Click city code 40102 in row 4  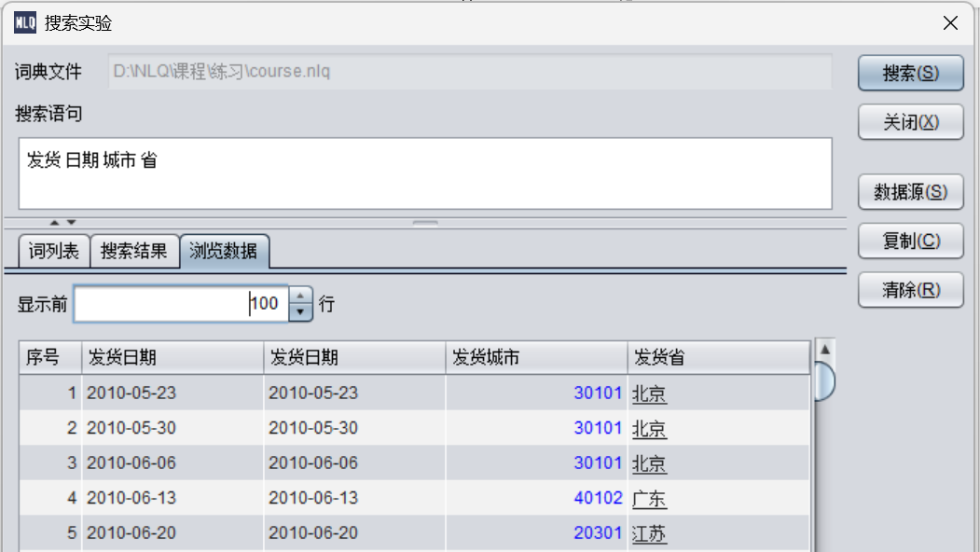pos(598,498)
